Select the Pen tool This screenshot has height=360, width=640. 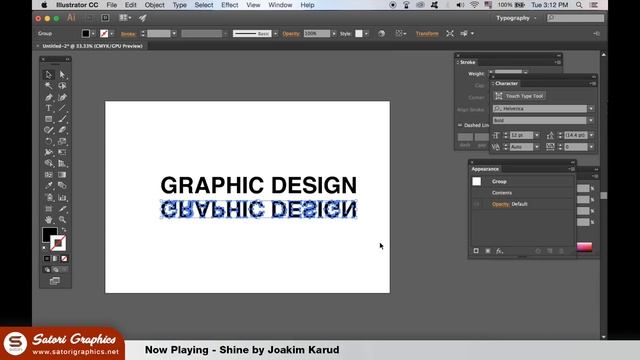[x=49, y=97]
